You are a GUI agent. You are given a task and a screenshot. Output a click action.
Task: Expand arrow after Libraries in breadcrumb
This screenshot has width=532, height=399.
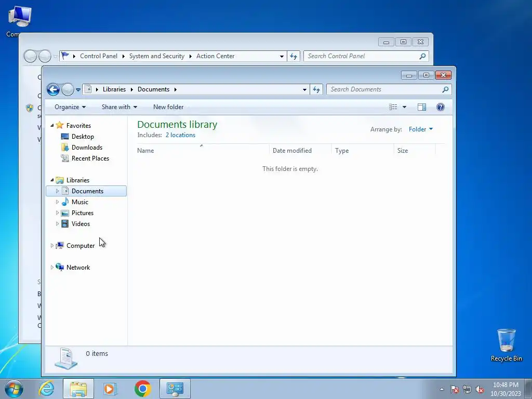[x=131, y=89]
